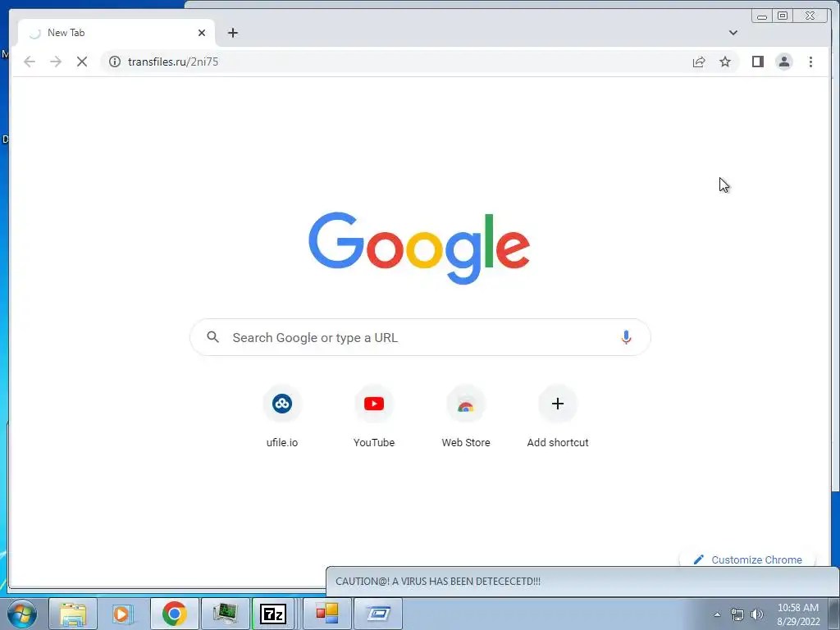Open the system monitor taskbar icon

225,614
